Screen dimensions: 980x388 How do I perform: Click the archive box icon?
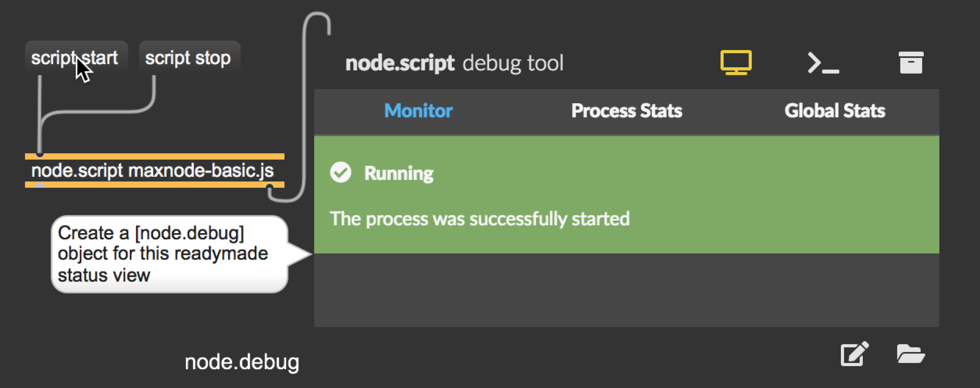coord(911,63)
